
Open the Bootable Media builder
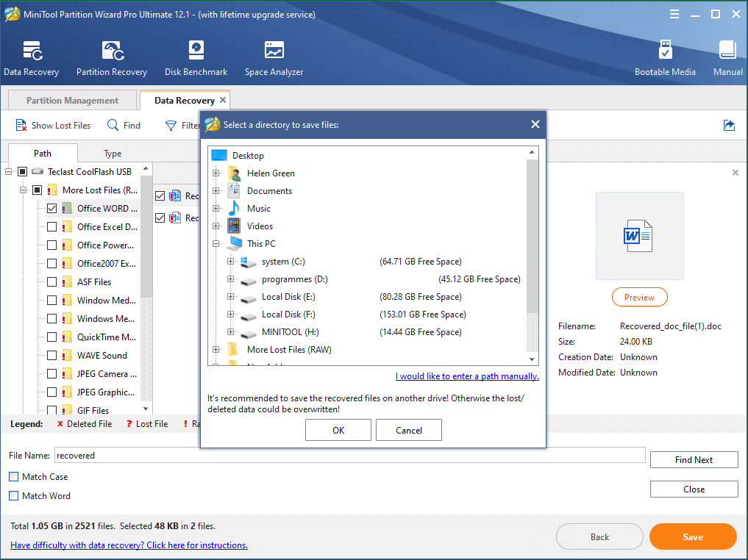tap(665, 49)
